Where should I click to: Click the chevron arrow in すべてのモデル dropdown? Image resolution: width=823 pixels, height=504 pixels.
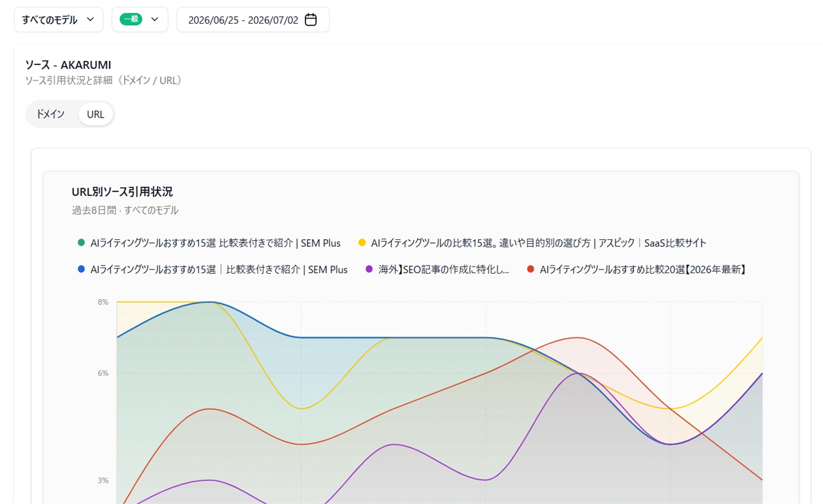click(x=90, y=19)
